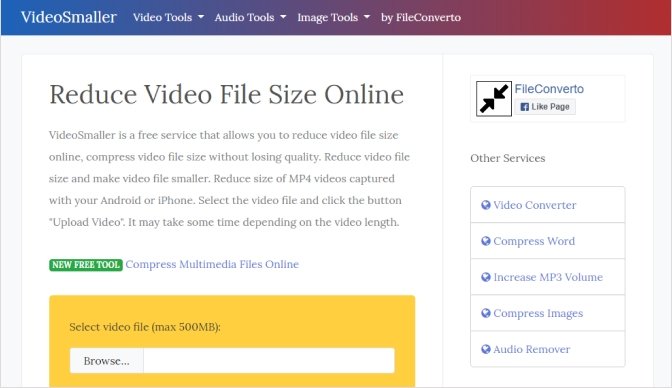This screenshot has height=388, width=672.
Task: Click the FileConverto compress arrows logo
Action: [494, 99]
